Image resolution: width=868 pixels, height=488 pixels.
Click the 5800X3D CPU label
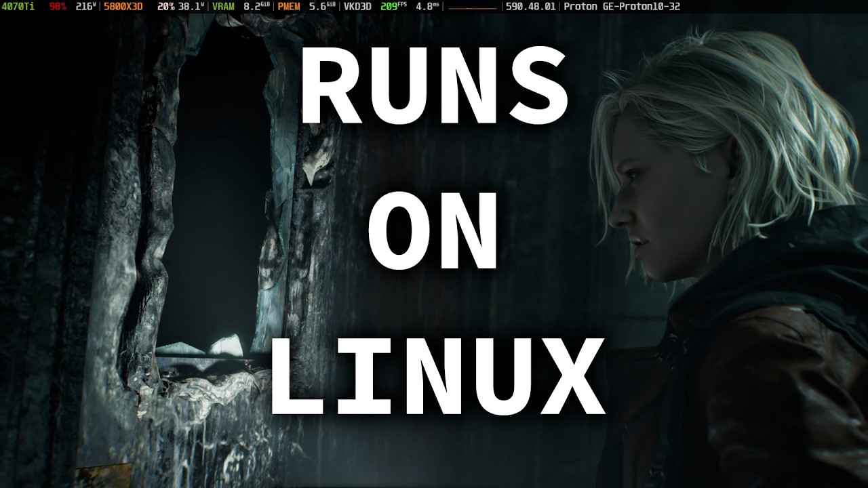(123, 7)
